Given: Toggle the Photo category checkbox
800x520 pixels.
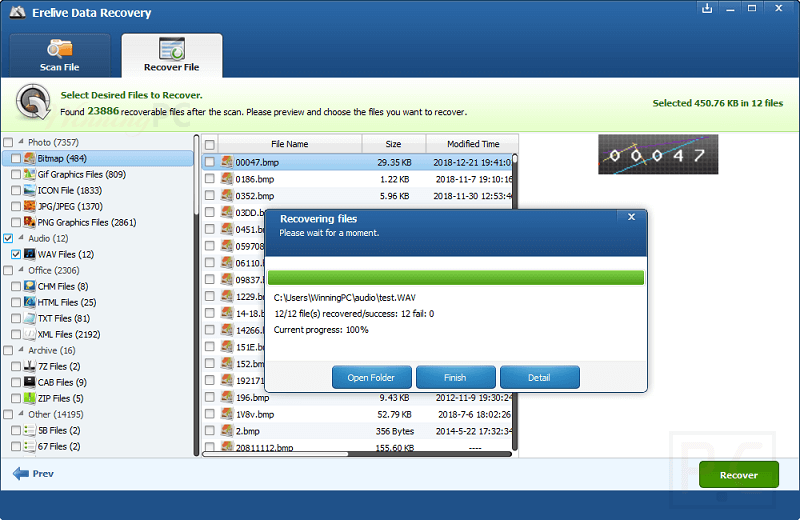Looking at the screenshot, I should tap(8, 142).
